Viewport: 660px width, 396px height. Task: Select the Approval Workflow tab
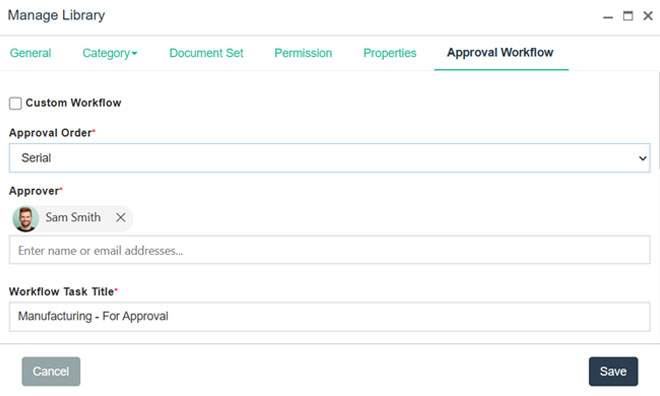tap(500, 53)
